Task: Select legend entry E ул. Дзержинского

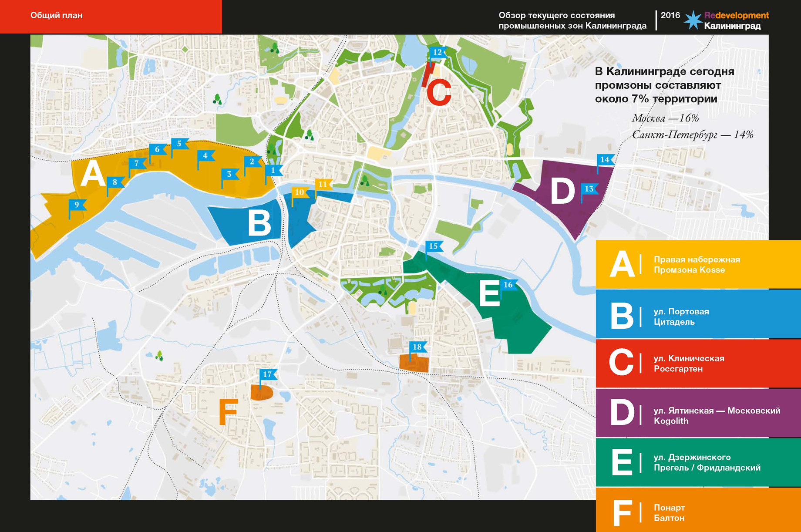Action: point(698,462)
